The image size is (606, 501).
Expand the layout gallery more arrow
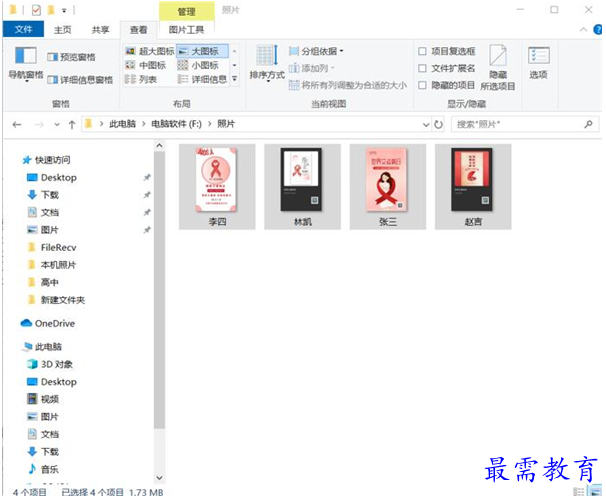click(234, 79)
